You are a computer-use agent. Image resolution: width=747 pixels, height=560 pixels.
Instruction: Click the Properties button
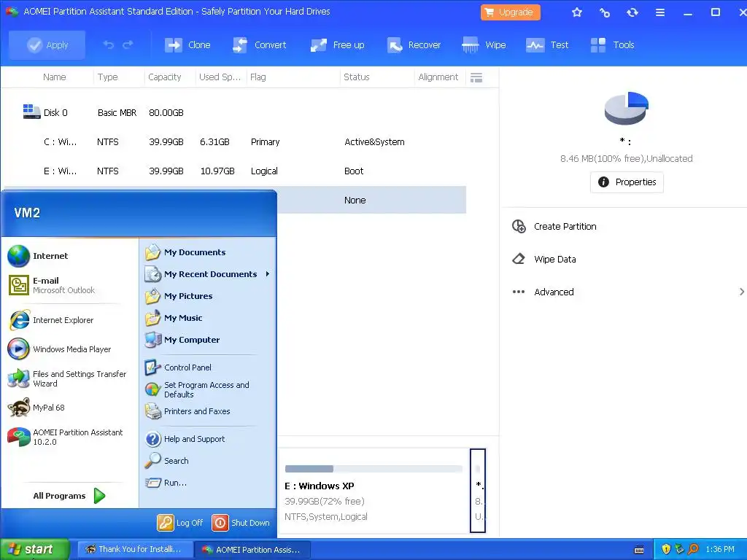(627, 182)
